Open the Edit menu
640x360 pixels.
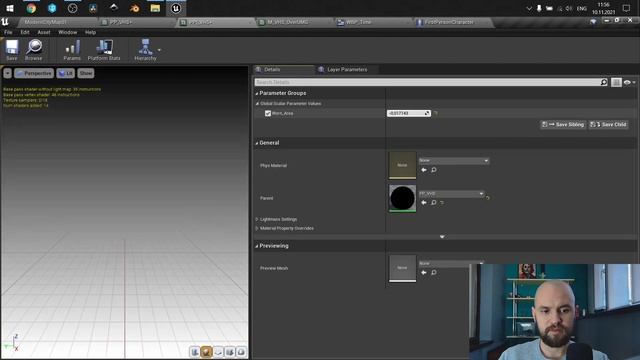tap(25, 32)
